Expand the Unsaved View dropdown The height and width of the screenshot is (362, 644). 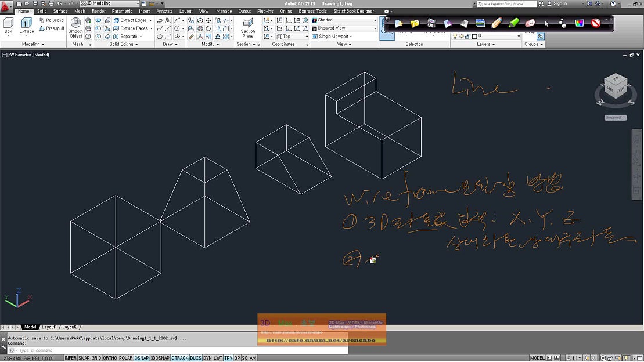376,27
